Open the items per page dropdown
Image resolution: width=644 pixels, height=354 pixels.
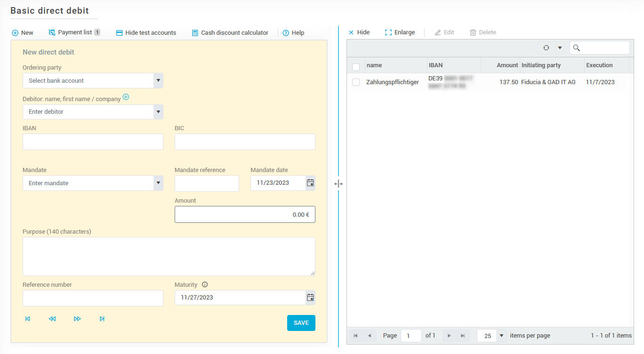pos(501,336)
